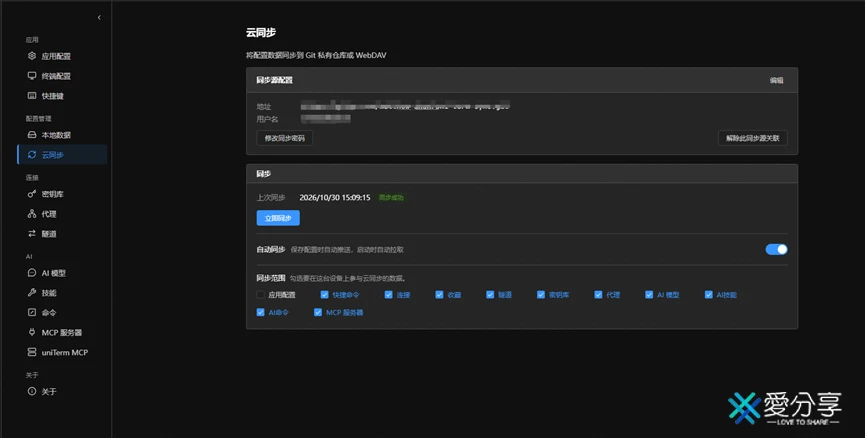Click the blue 立即同步 button
Image resolution: width=865 pixels, height=438 pixels.
(278, 218)
